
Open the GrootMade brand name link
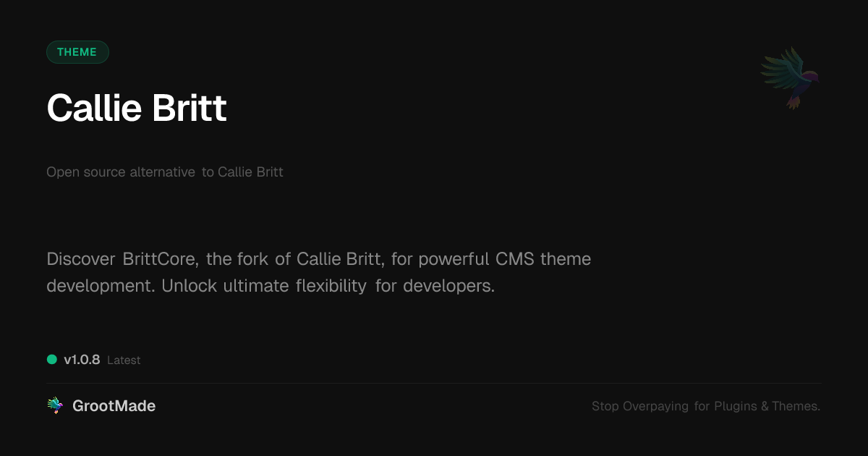pos(114,406)
